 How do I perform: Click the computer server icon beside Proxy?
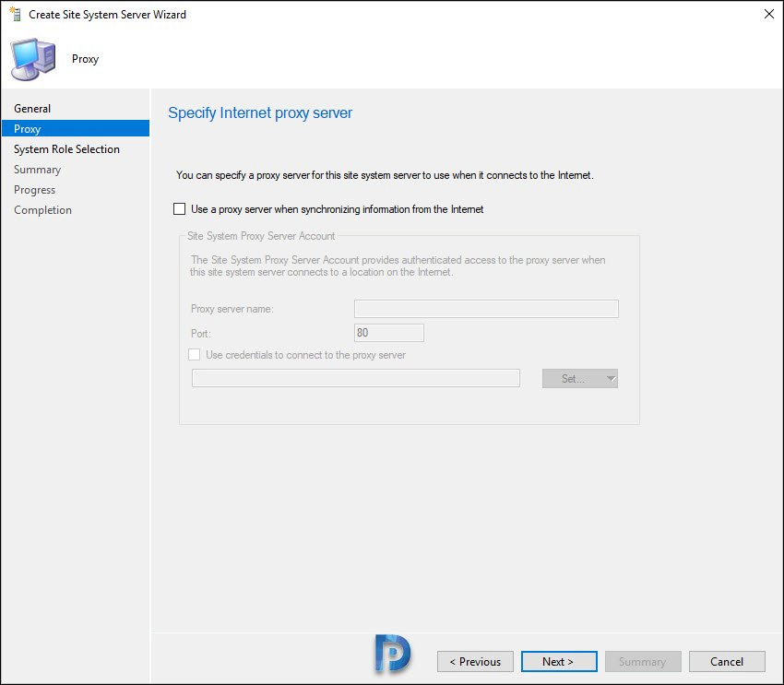33,59
